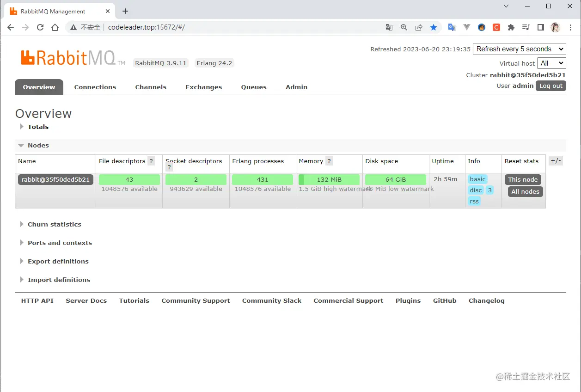581x392 pixels.
Task: Open the Tutorials footer link
Action: (134, 300)
